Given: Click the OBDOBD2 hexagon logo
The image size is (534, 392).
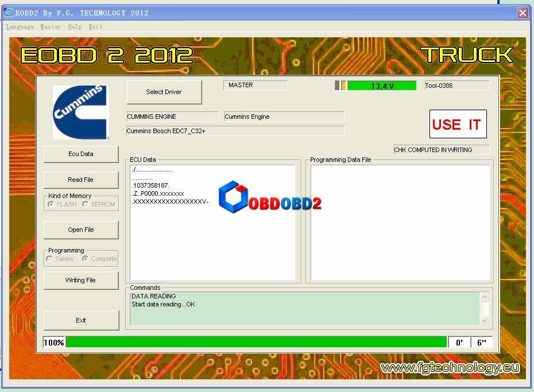Looking at the screenshot, I should [x=233, y=196].
